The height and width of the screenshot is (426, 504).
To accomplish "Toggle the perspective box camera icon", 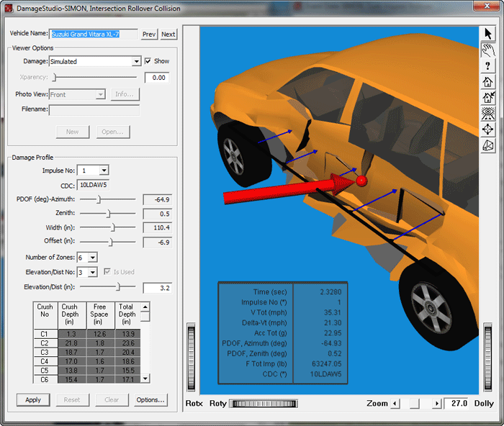I will 489,146.
